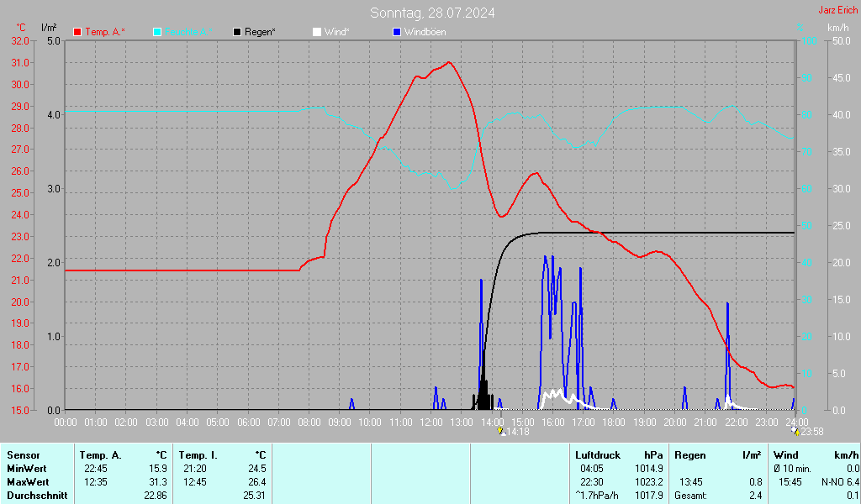
Task: Click the 26.4 indoor maximum value
Action: (x=257, y=482)
